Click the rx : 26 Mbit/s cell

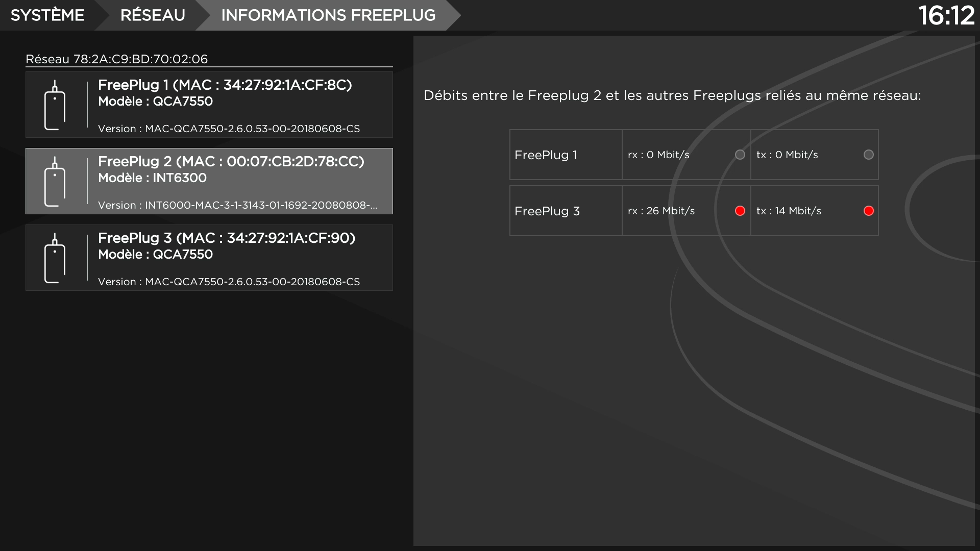click(x=661, y=211)
